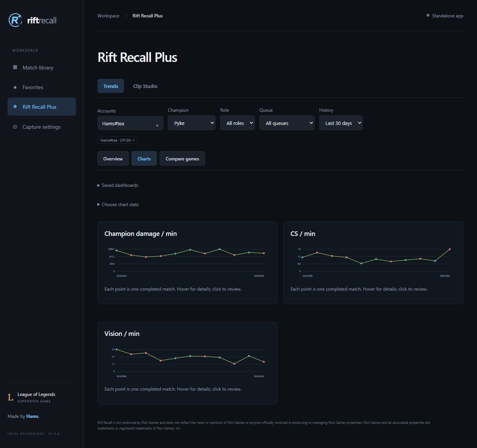This screenshot has height=448, width=477.
Task: Click the Standalone app status dot
Action: (428, 15)
